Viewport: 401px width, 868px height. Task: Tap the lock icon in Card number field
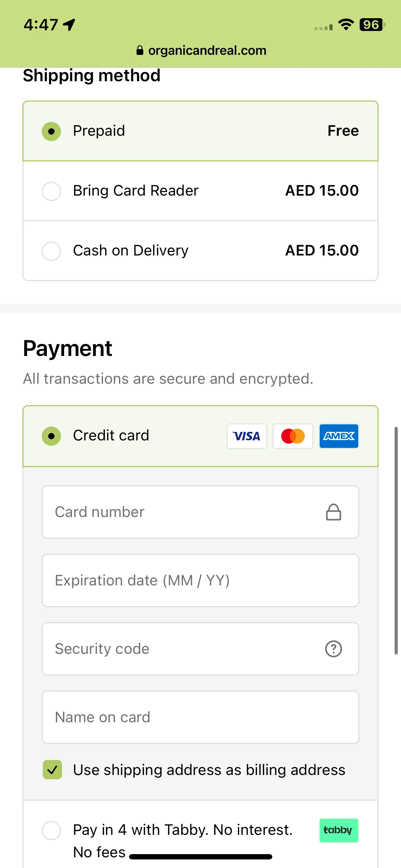click(334, 512)
